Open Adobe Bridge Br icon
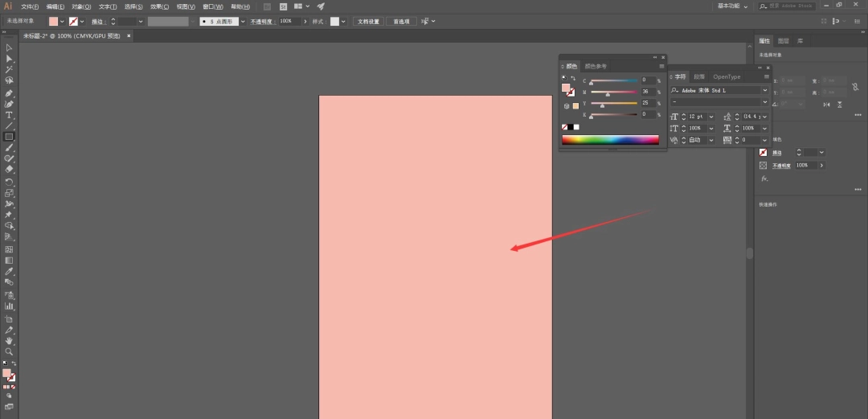This screenshot has width=868, height=419. [x=268, y=6]
